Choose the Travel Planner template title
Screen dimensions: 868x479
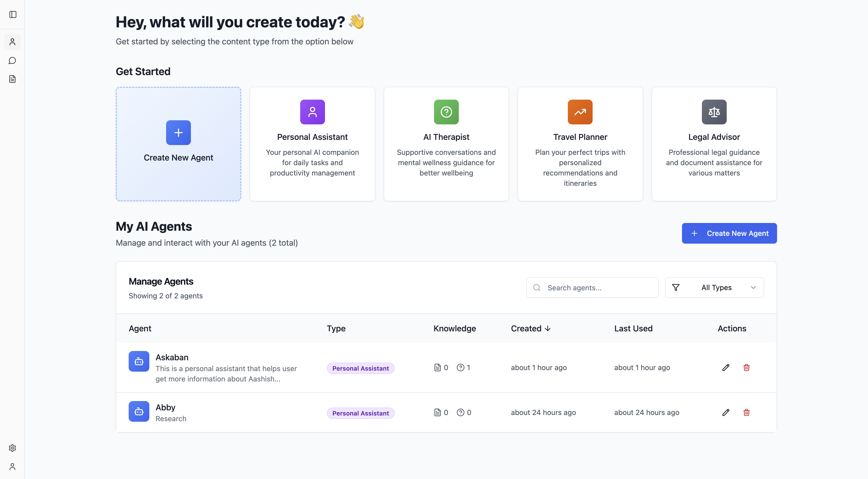point(580,137)
